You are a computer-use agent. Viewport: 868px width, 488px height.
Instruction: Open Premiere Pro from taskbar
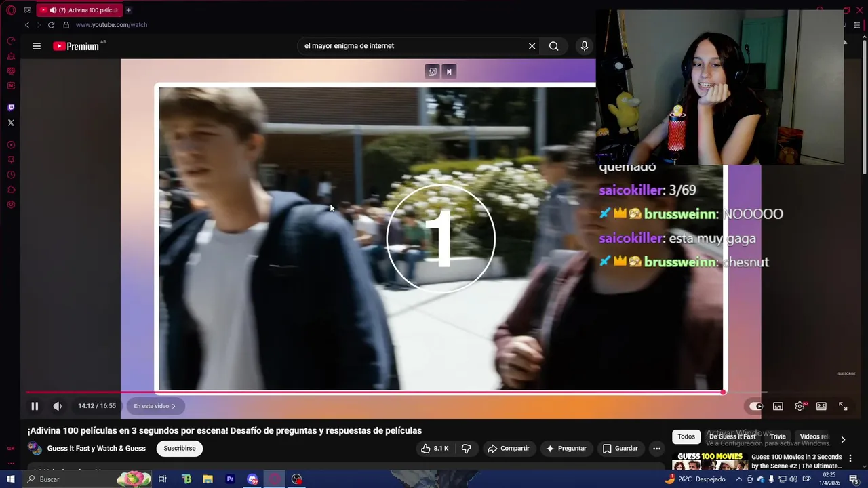(230, 479)
